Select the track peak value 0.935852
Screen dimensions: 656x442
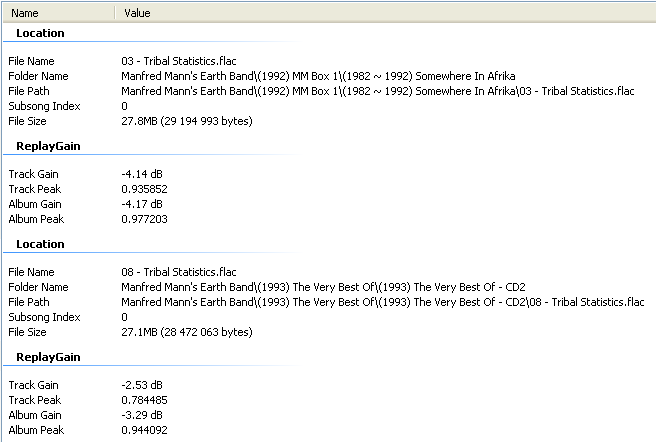click(144, 189)
